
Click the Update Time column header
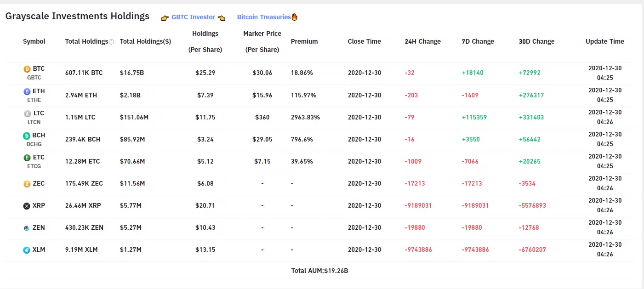604,41
